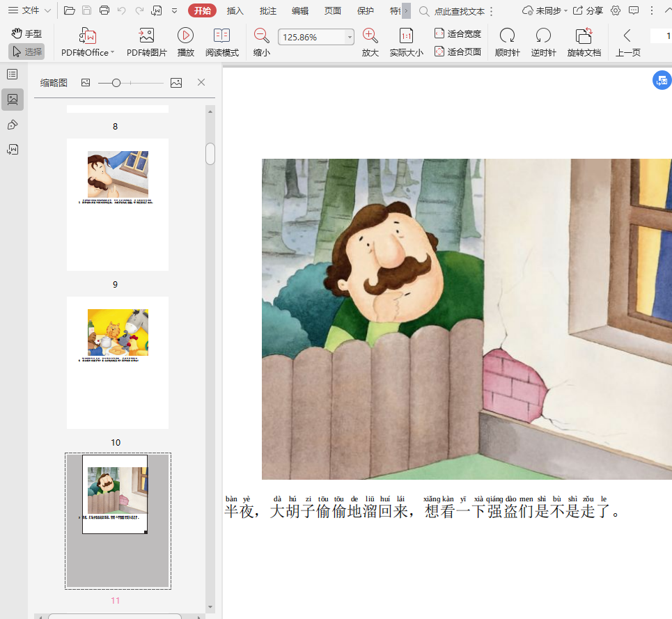Open the zoom percentage dropdown
The width and height of the screenshot is (672, 619).
(x=350, y=38)
